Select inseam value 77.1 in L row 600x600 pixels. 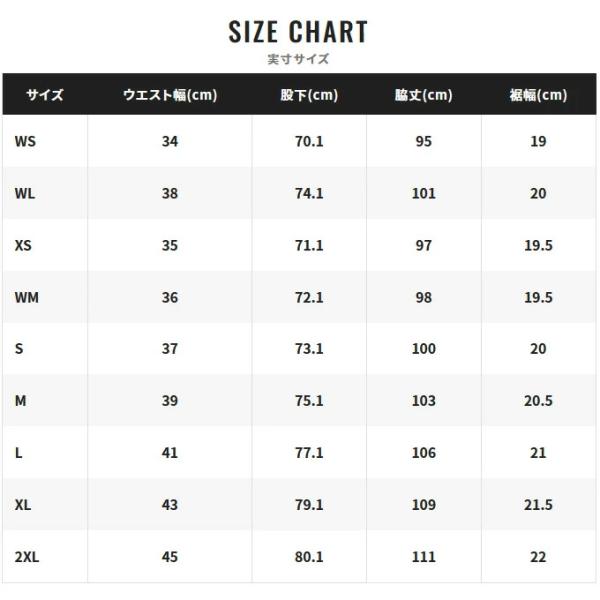tap(309, 453)
